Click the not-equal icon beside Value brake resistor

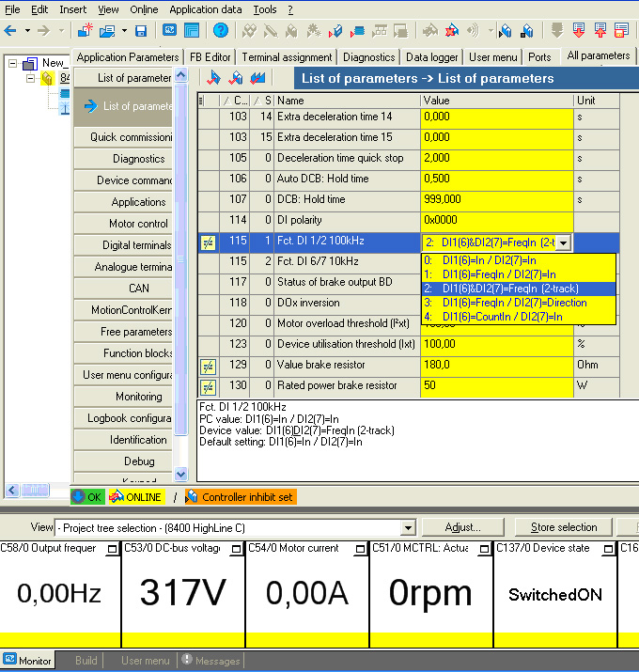(x=209, y=366)
